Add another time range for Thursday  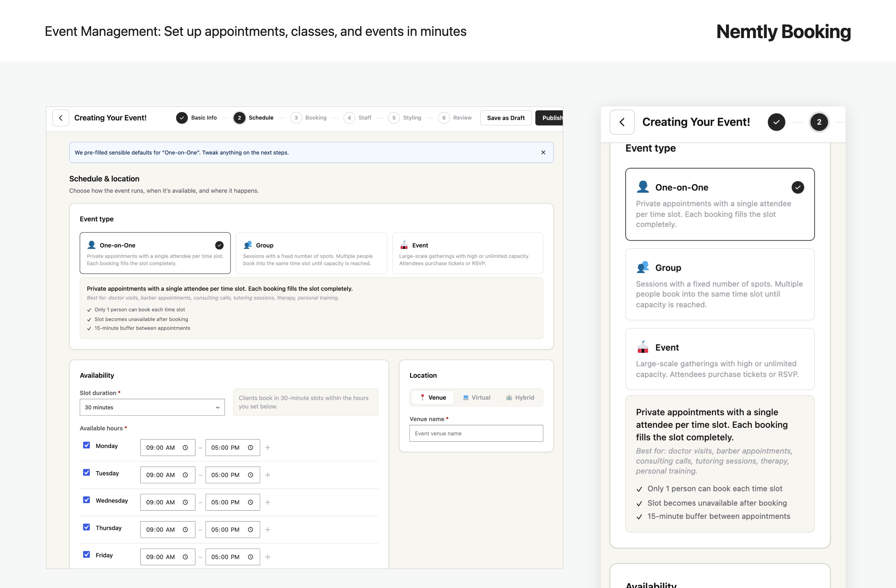coord(268,530)
